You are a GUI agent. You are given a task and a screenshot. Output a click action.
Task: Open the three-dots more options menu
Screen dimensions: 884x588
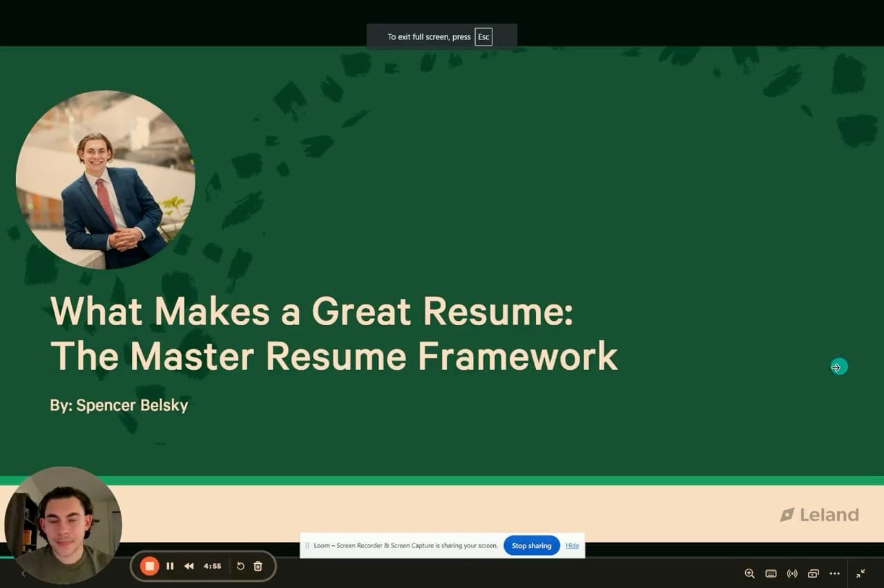834,574
